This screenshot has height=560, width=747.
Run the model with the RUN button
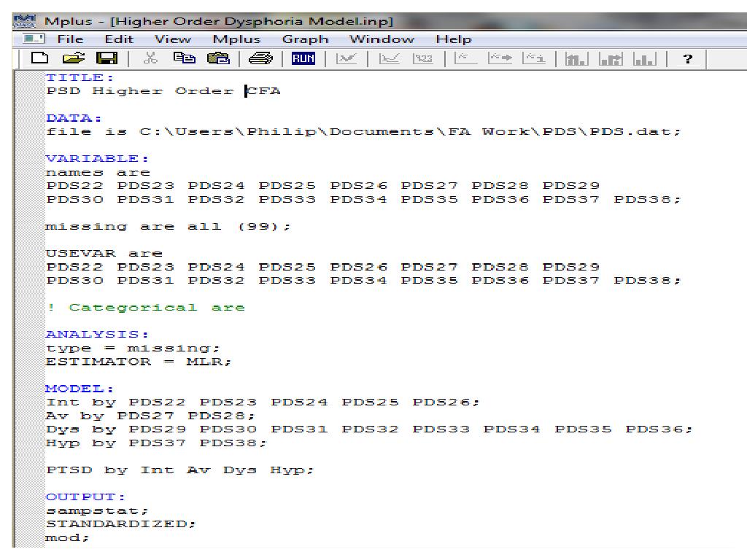point(303,58)
